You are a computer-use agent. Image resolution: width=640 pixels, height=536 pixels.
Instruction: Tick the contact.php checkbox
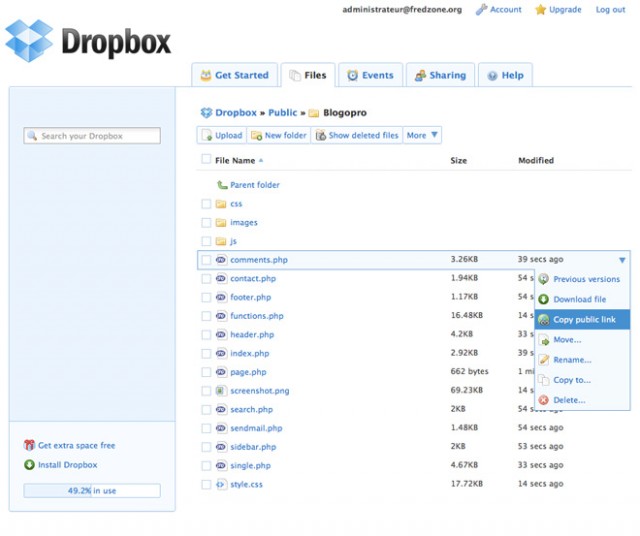206,278
